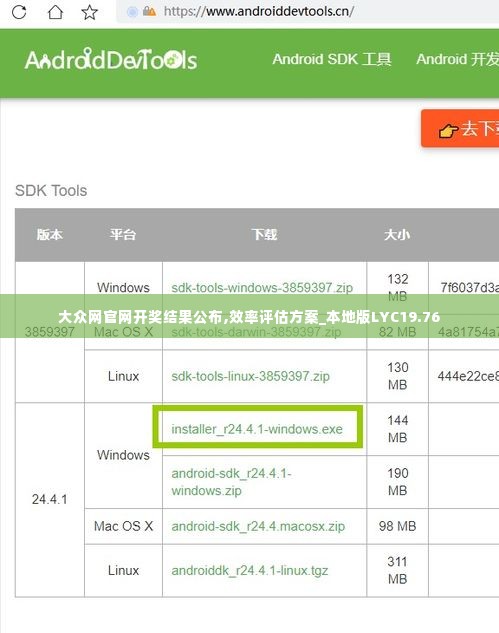Download sdk-tools-darwin-3859397.zip

256,332
